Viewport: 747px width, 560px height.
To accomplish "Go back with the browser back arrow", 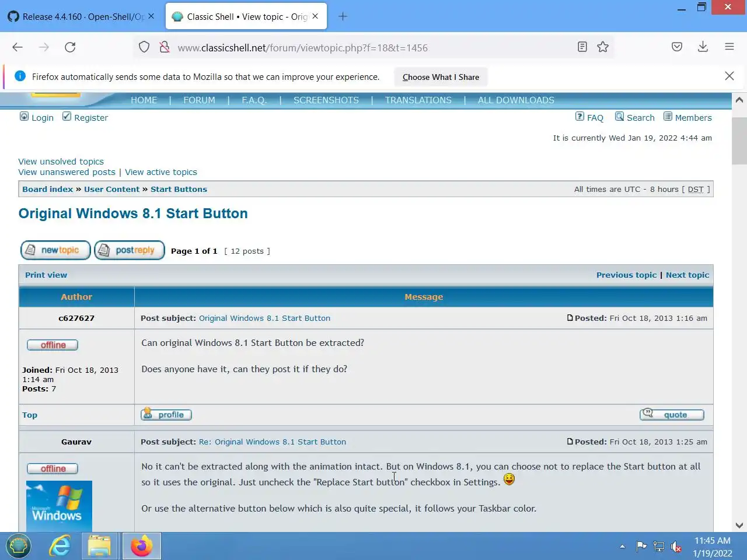I will click(18, 47).
